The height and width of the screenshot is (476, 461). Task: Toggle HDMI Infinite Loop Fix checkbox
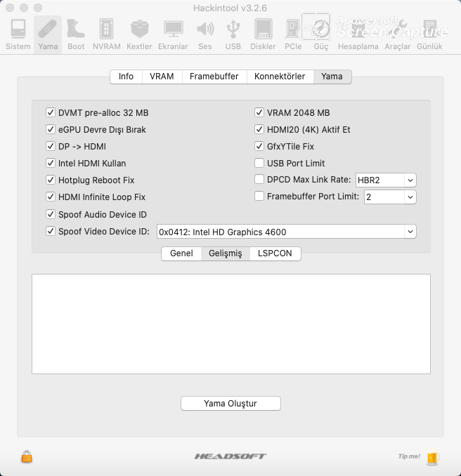click(51, 197)
